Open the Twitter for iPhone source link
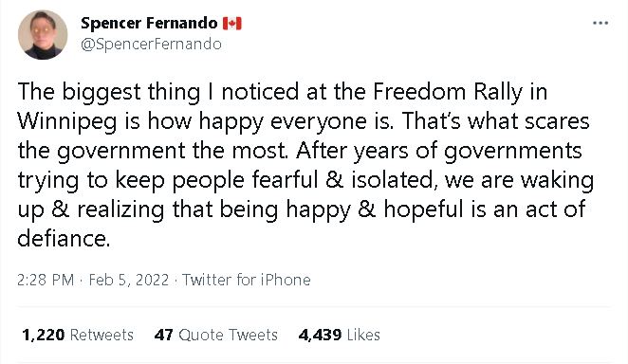The image size is (628, 364). click(x=247, y=280)
